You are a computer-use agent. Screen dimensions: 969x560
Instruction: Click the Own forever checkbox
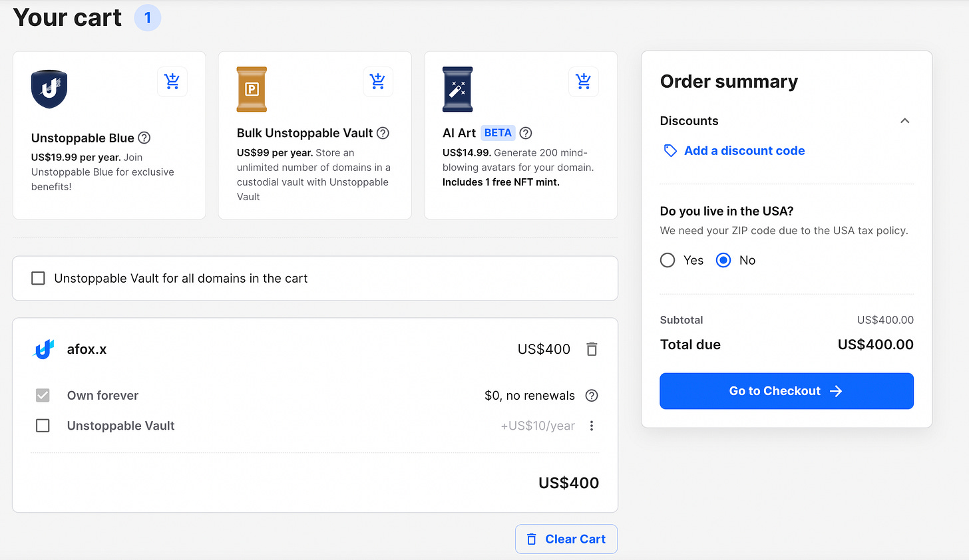[43, 396]
